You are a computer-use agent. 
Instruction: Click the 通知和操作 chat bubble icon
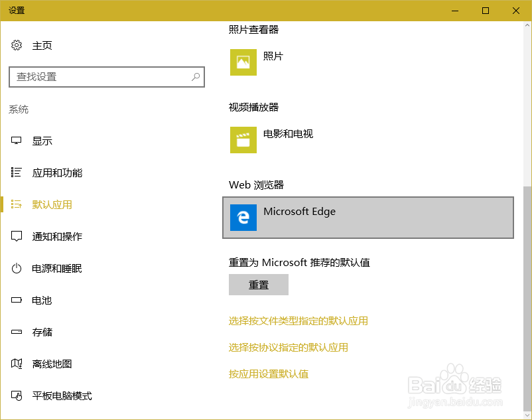click(17, 236)
